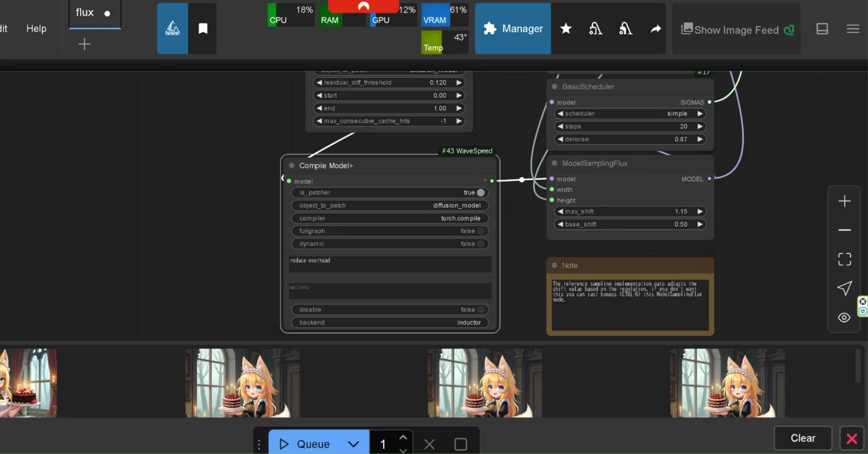Select previous scheduler with left arrow
The image size is (868, 454).
coord(560,114)
